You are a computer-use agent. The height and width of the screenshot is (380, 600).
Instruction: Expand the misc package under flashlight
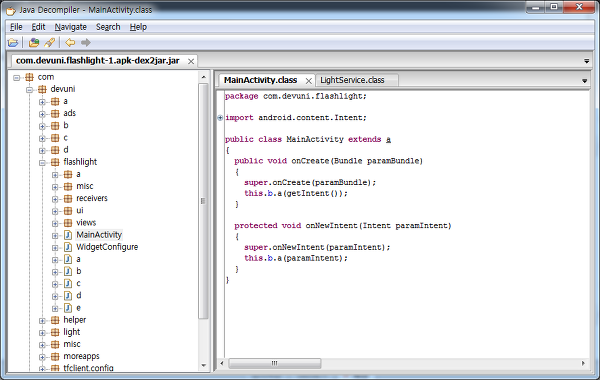(x=55, y=187)
